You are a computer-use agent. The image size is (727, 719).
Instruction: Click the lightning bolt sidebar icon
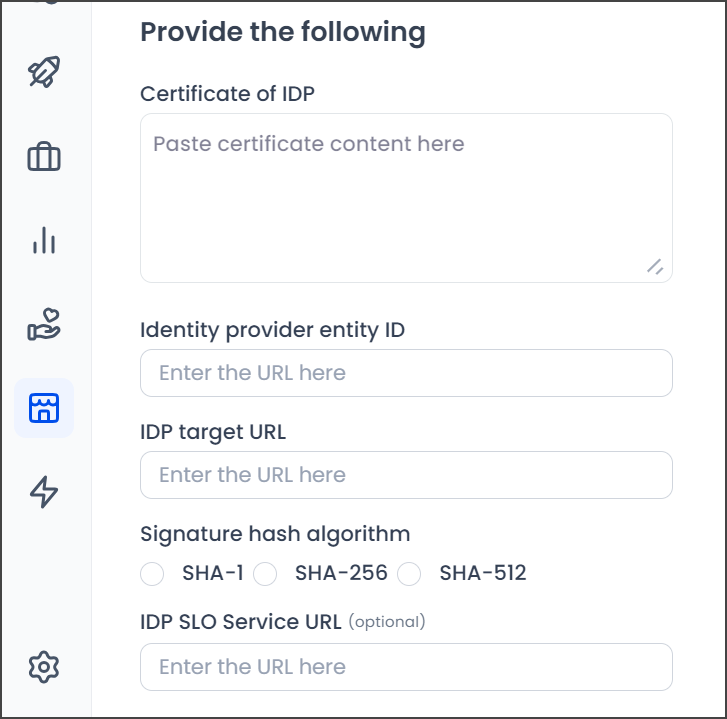(x=44, y=492)
